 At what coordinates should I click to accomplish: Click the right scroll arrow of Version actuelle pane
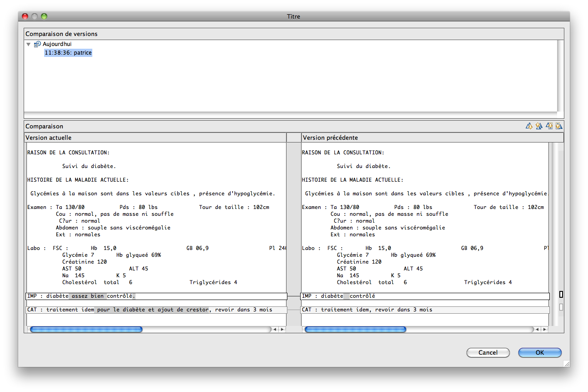(x=282, y=329)
